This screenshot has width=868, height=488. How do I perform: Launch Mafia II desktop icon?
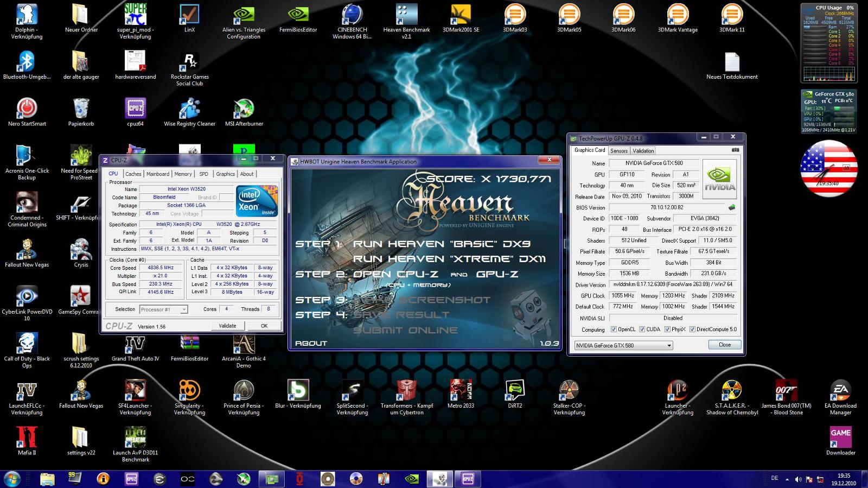click(x=27, y=441)
